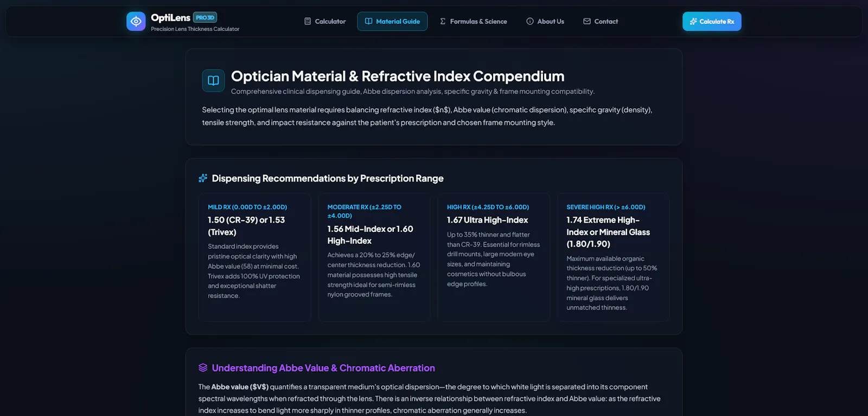The height and width of the screenshot is (416, 868).
Task: Navigate to the Contact tab
Action: coord(601,21)
